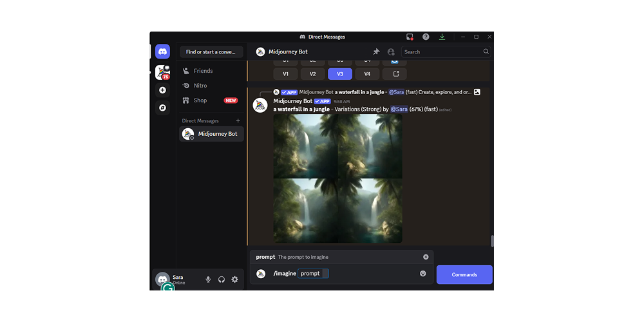Click the blue Commands button

point(464,274)
